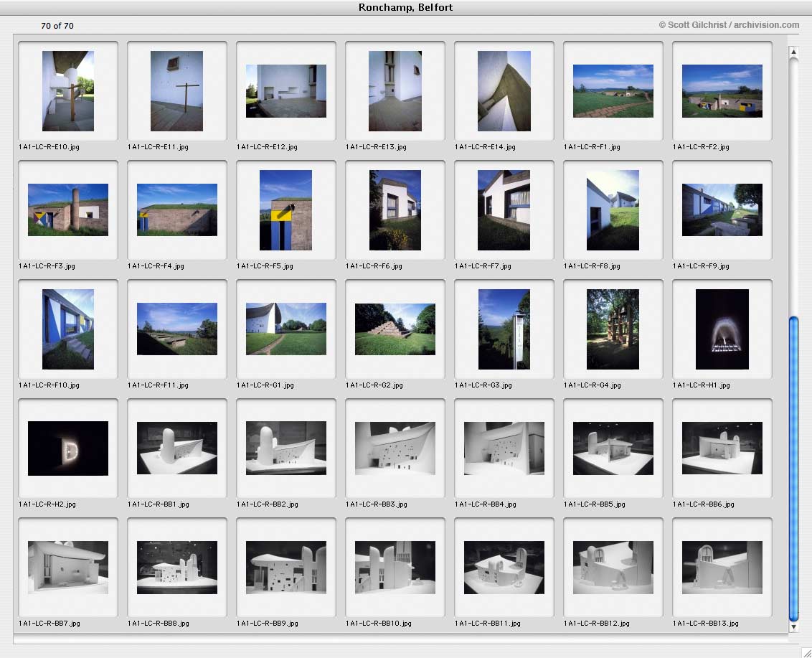This screenshot has height=658, width=812.
Task: Select thumbnail 1A1-LC-R-F8.jpg
Action: click(613, 210)
